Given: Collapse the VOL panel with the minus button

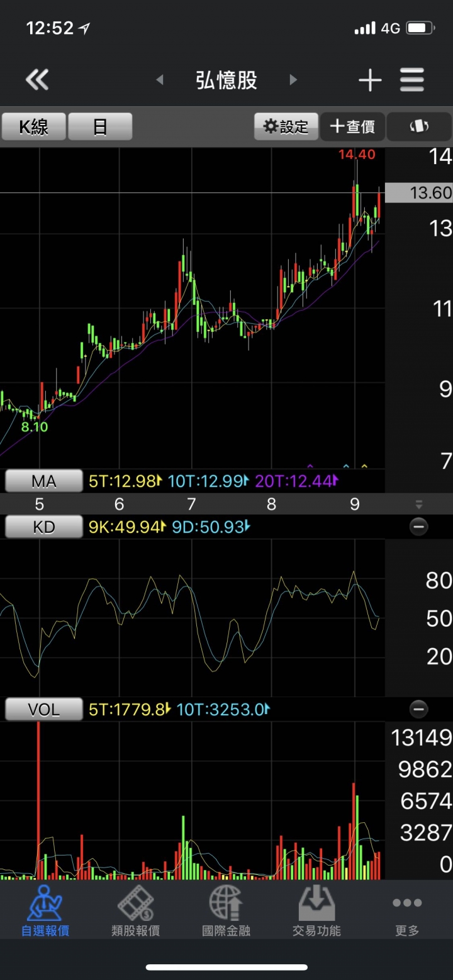Looking at the screenshot, I should 418,710.
